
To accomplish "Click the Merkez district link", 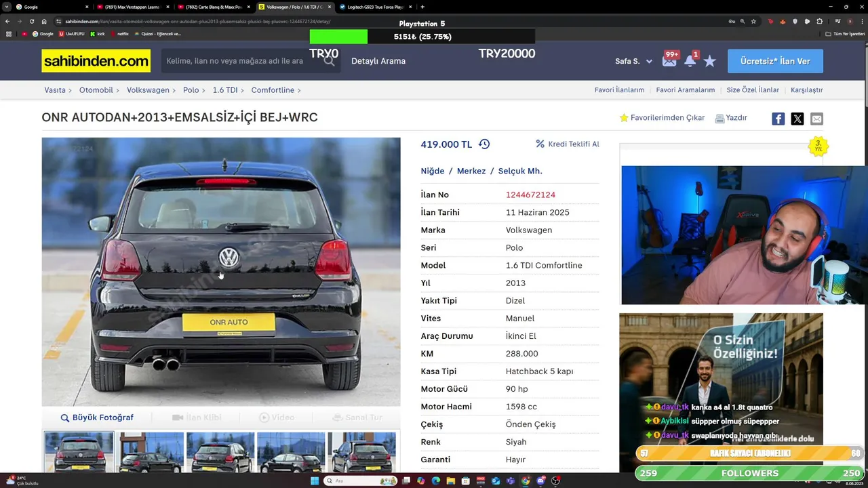I will tap(471, 171).
